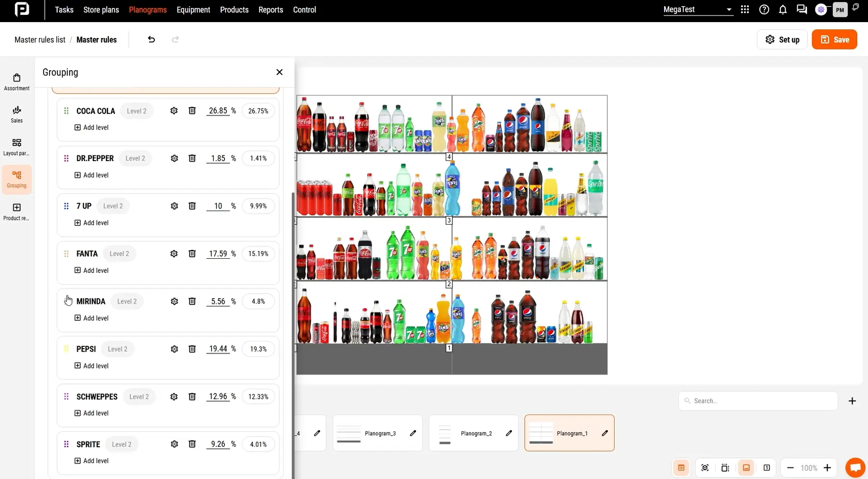
Task: Add a new planogram with the plus icon
Action: tap(852, 401)
